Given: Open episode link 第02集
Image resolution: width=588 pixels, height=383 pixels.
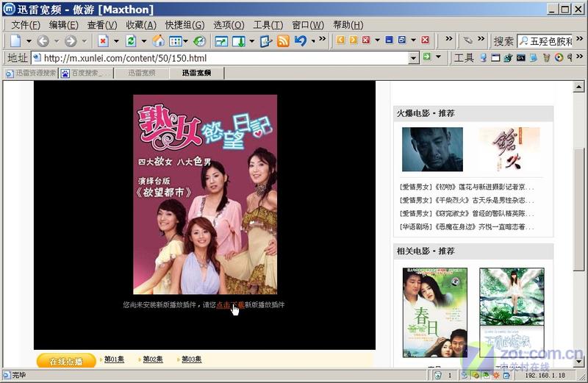Looking at the screenshot, I should click(x=153, y=359).
